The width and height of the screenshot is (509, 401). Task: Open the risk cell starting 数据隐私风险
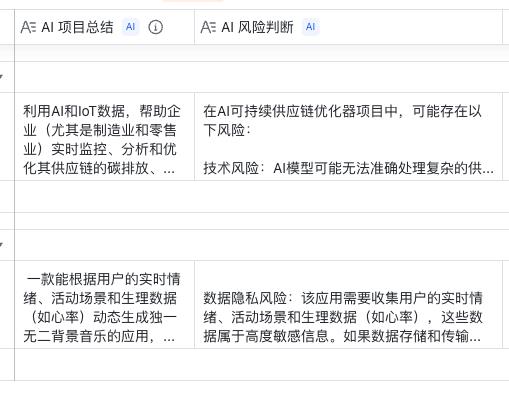pyautogui.click(x=348, y=305)
